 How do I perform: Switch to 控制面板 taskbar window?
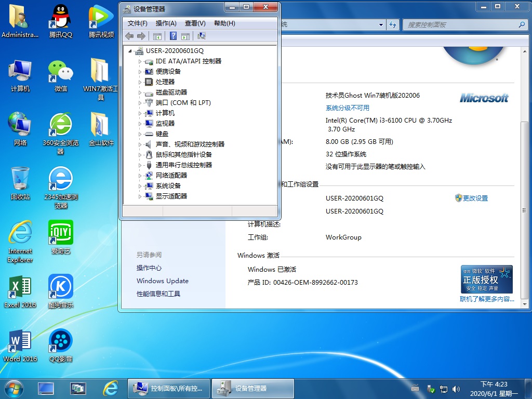tap(169, 389)
